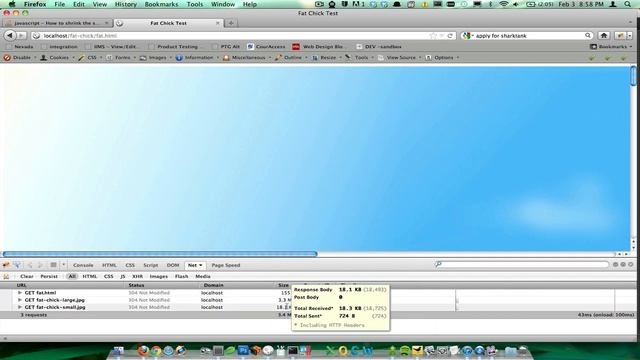Open the Bookmarks button at toolbar right

611,47
